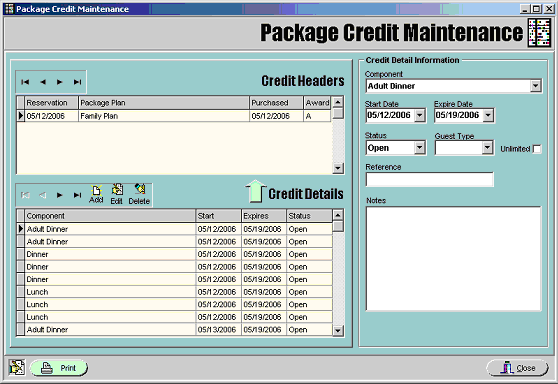Click the Award cell showing A
This screenshot has height=384, width=558.
pos(317,116)
